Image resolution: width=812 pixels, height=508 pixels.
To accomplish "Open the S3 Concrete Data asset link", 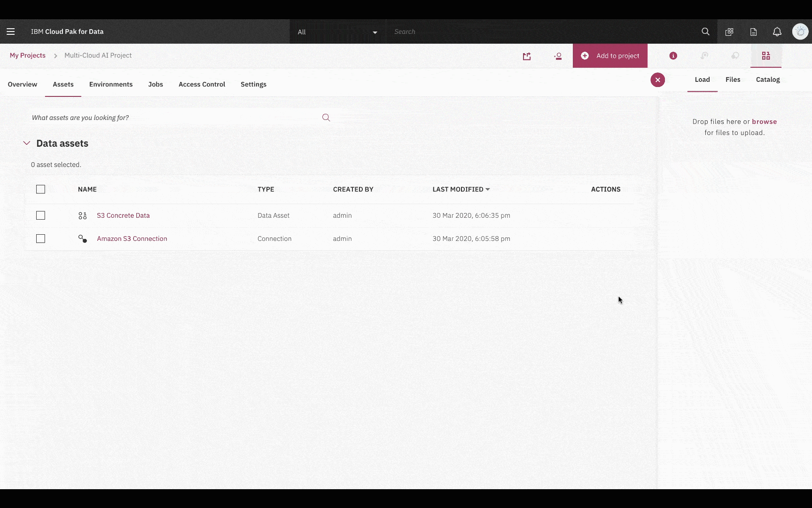I will click(x=123, y=215).
